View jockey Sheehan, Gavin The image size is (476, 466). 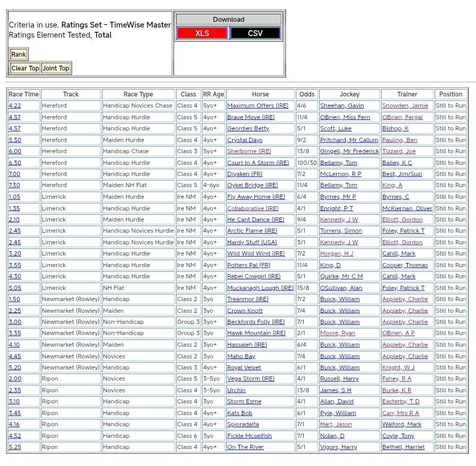(342, 106)
